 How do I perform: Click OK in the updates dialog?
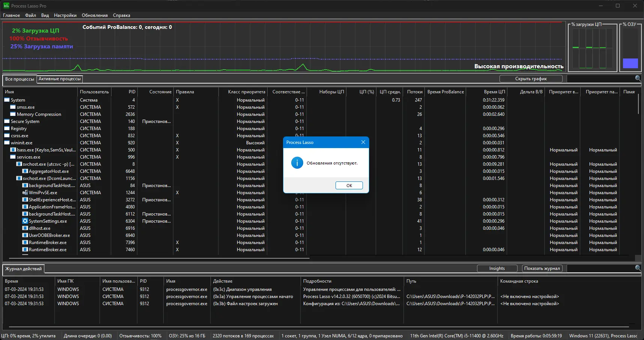tap(349, 185)
